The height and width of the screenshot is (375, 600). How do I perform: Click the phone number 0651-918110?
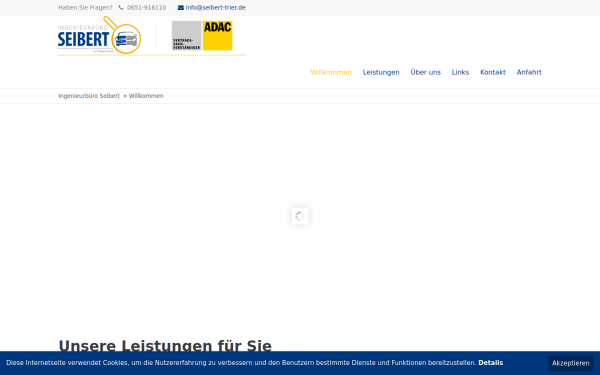[x=147, y=8]
